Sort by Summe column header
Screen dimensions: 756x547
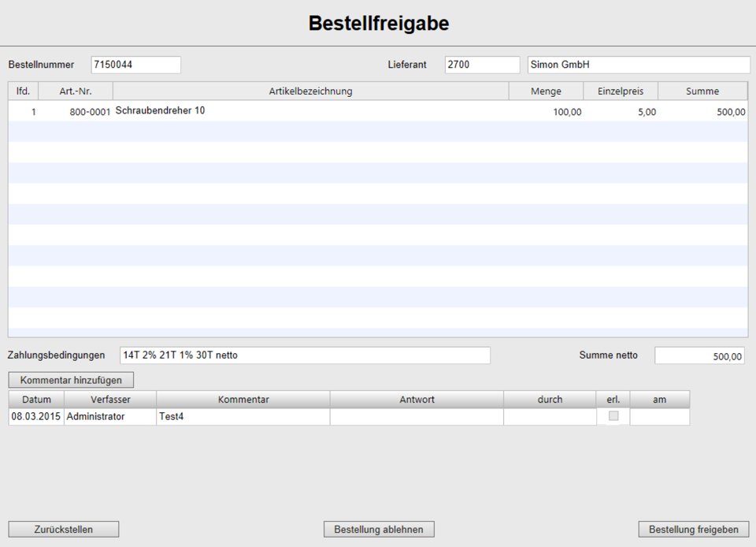(x=702, y=91)
